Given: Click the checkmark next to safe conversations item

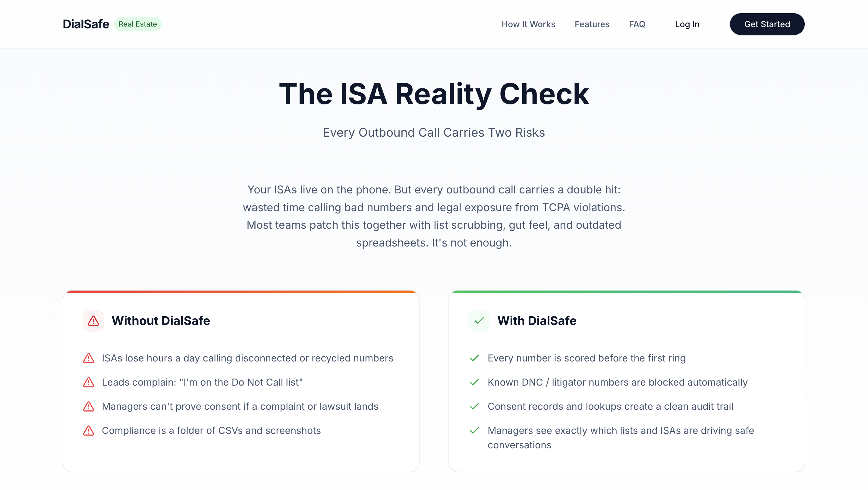Looking at the screenshot, I should [474, 431].
